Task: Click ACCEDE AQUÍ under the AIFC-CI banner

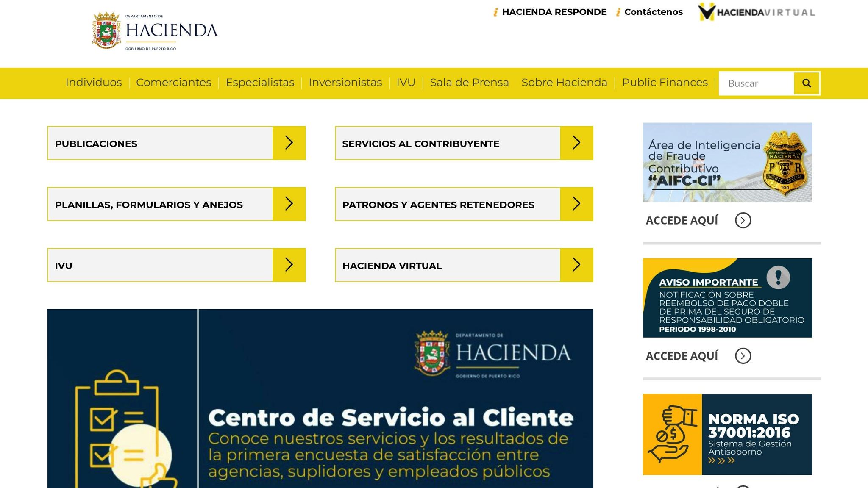Action: click(x=682, y=220)
